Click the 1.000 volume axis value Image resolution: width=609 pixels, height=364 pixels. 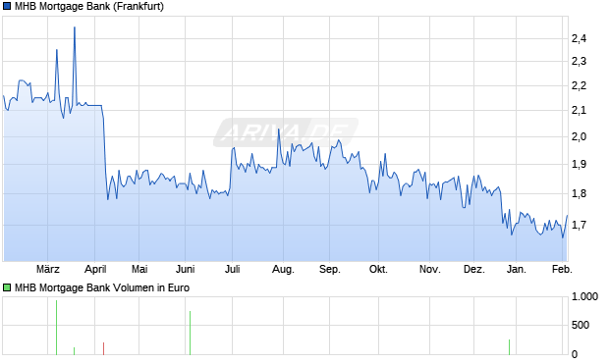coord(584,297)
